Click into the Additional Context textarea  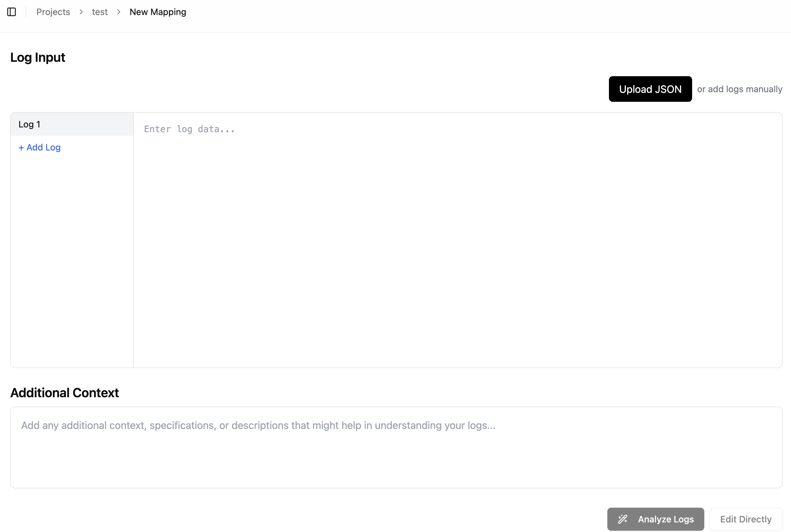(396, 447)
